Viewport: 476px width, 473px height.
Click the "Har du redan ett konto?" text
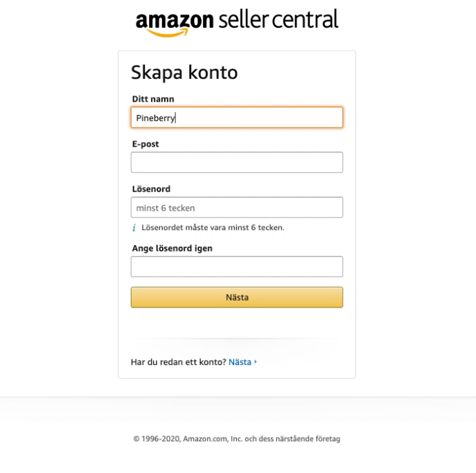coord(178,362)
